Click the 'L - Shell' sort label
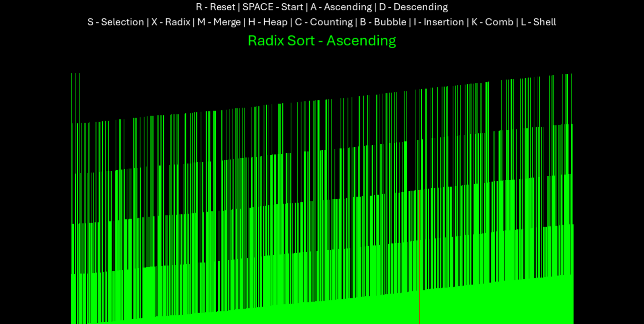 click(x=538, y=22)
